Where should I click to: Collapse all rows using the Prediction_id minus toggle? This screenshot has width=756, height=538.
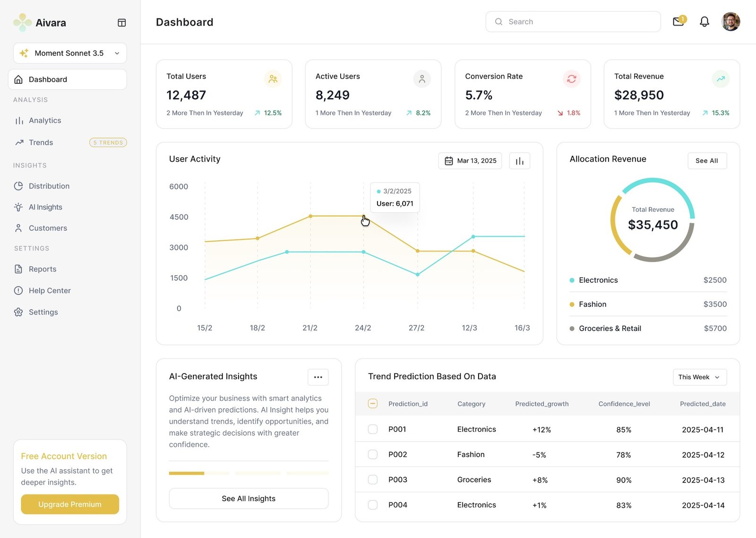[372, 404]
